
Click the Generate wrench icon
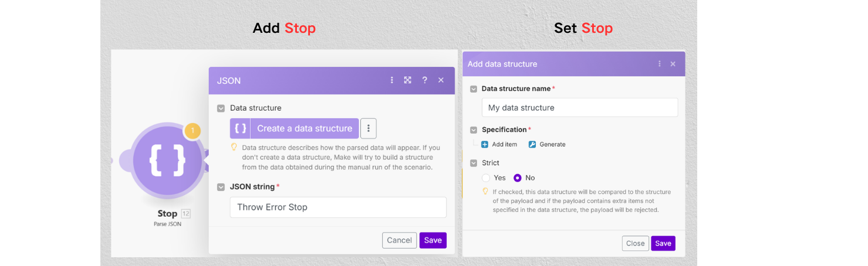click(x=532, y=144)
